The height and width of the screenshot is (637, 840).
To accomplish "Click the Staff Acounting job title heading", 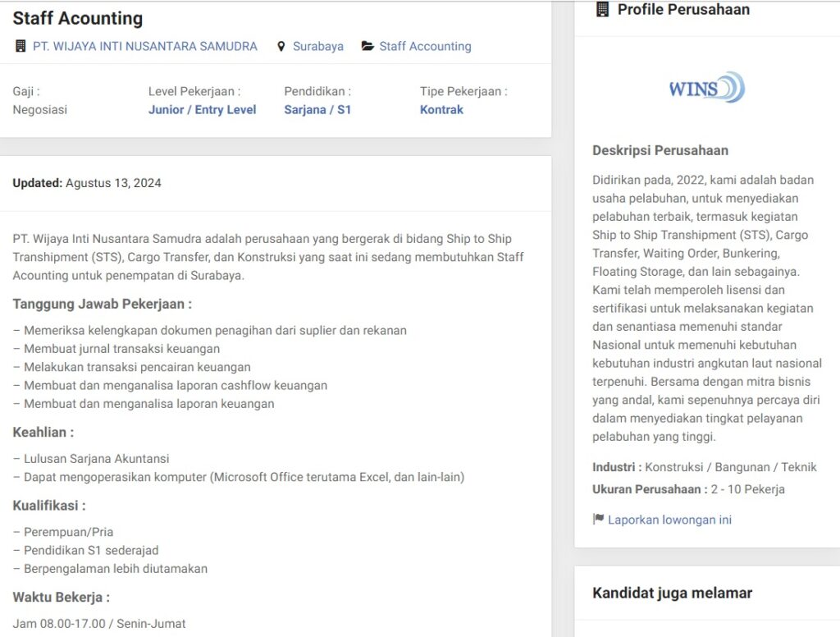I will tap(78, 18).
